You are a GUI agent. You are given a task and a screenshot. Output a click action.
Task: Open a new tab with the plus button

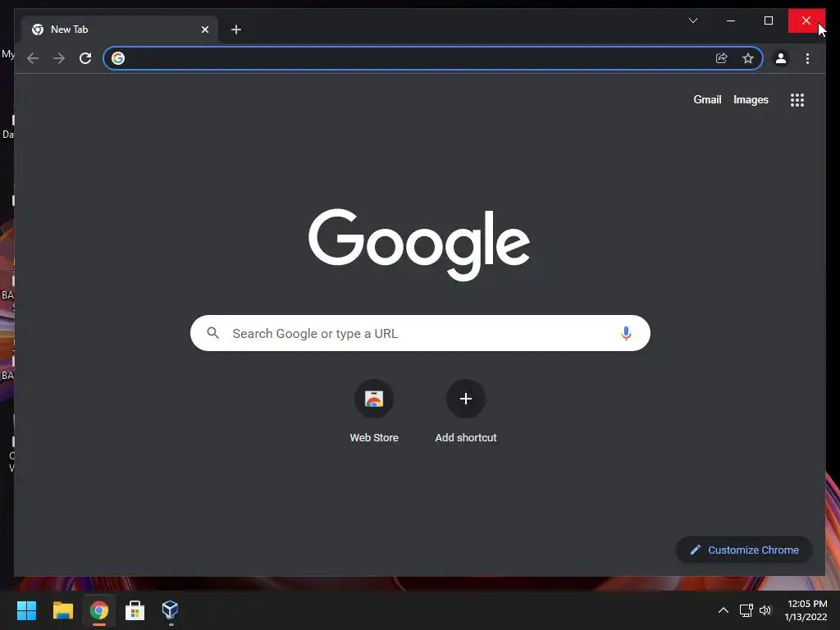point(236,30)
